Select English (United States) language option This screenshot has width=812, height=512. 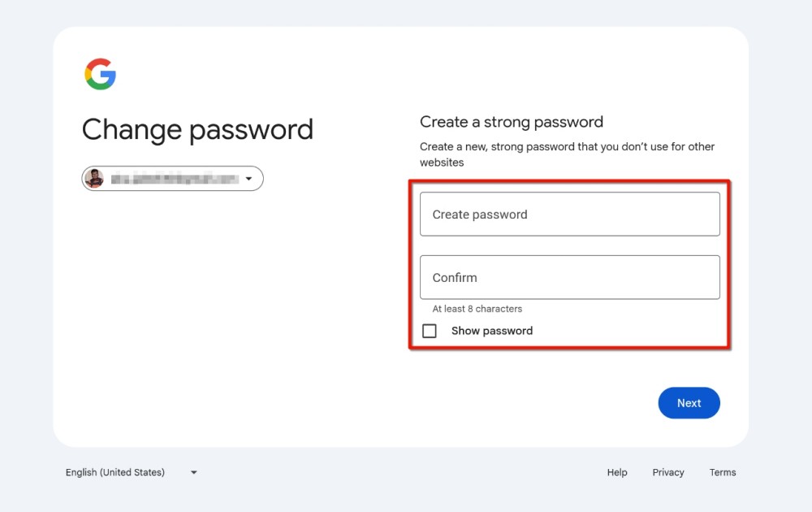click(x=114, y=472)
